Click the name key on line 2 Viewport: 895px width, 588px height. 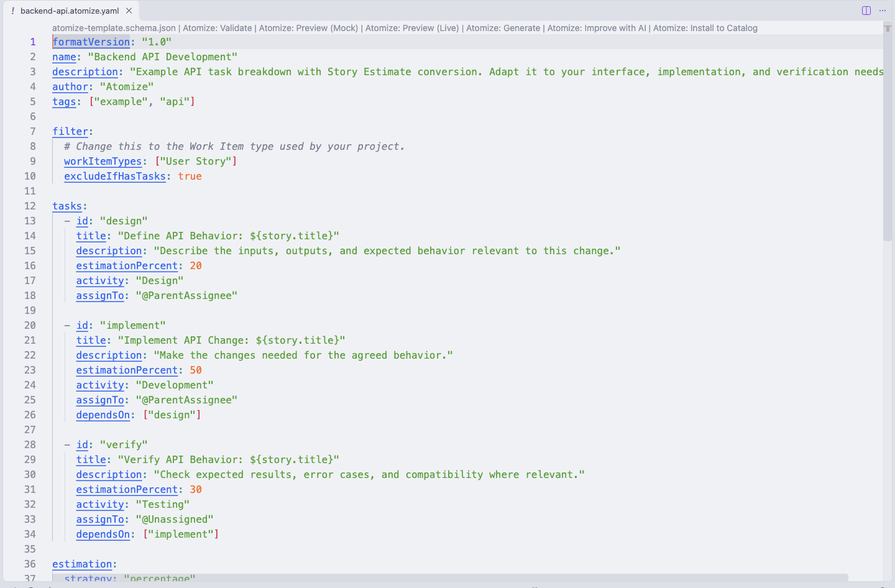point(64,57)
